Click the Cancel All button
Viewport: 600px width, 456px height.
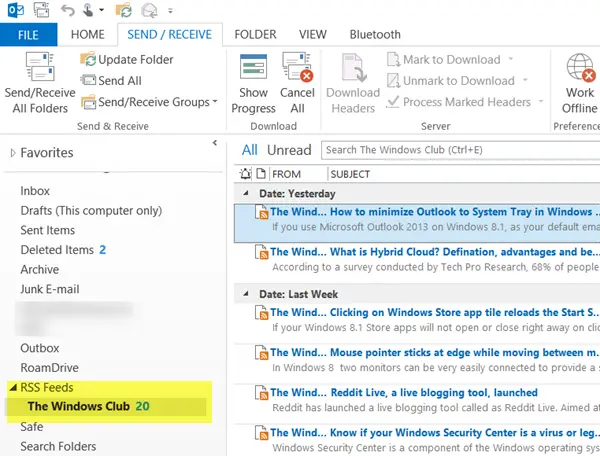click(297, 84)
